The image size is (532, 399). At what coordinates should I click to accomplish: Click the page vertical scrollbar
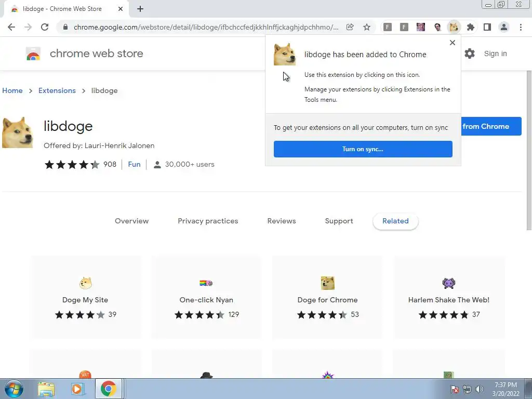[528, 150]
